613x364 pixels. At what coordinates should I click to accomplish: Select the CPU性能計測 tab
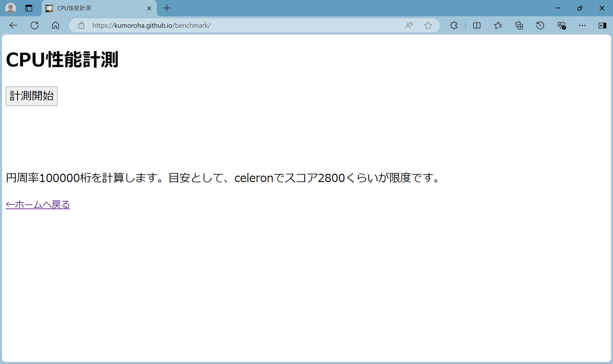pyautogui.click(x=99, y=8)
